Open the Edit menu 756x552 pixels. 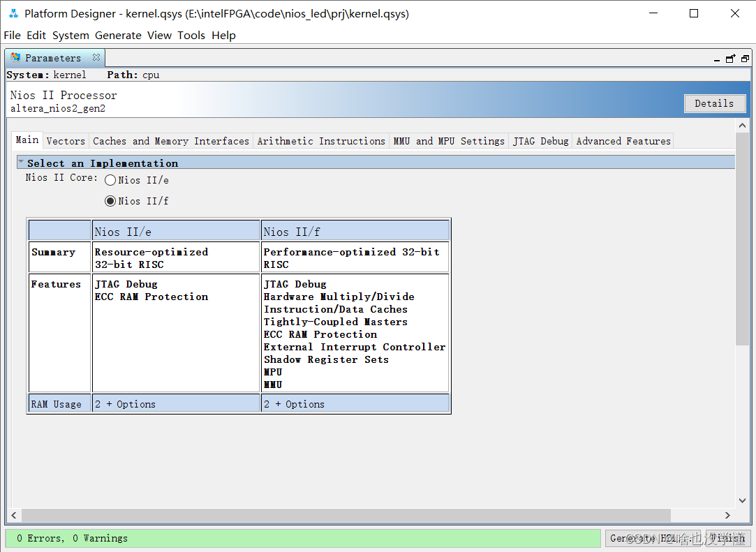[36, 35]
